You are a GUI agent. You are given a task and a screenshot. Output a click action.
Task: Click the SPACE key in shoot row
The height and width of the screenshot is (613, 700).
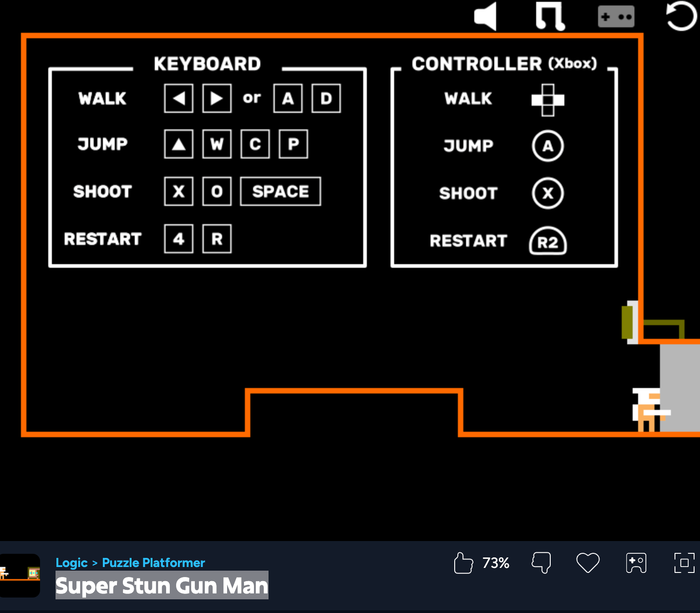click(x=280, y=191)
